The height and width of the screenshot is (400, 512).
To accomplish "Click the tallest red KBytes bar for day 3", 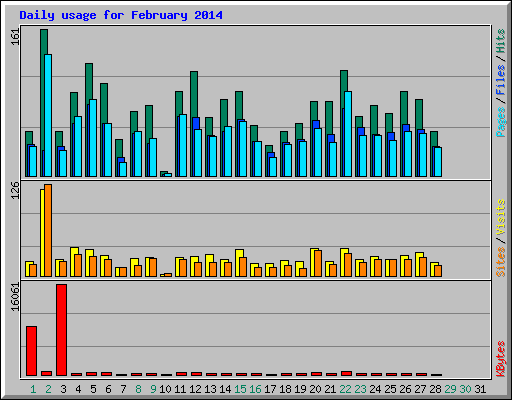I will point(61,330).
